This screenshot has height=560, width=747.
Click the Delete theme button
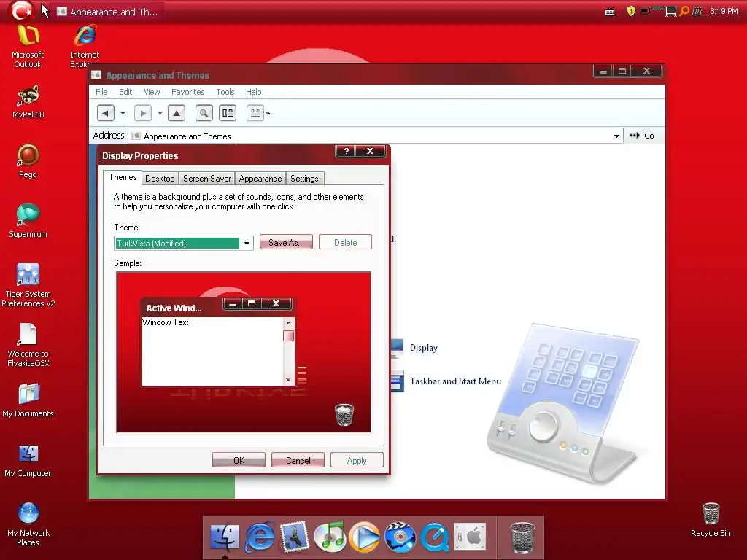[345, 242]
